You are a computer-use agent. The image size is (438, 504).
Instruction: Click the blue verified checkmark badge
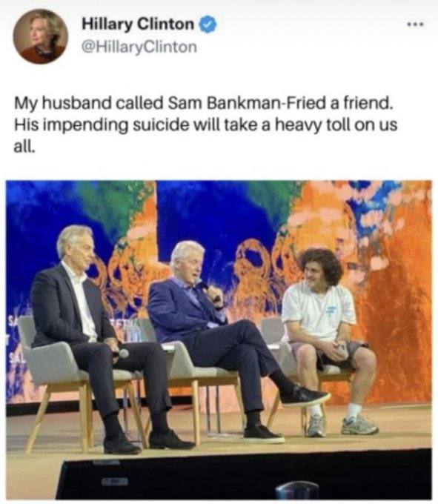coord(208,24)
